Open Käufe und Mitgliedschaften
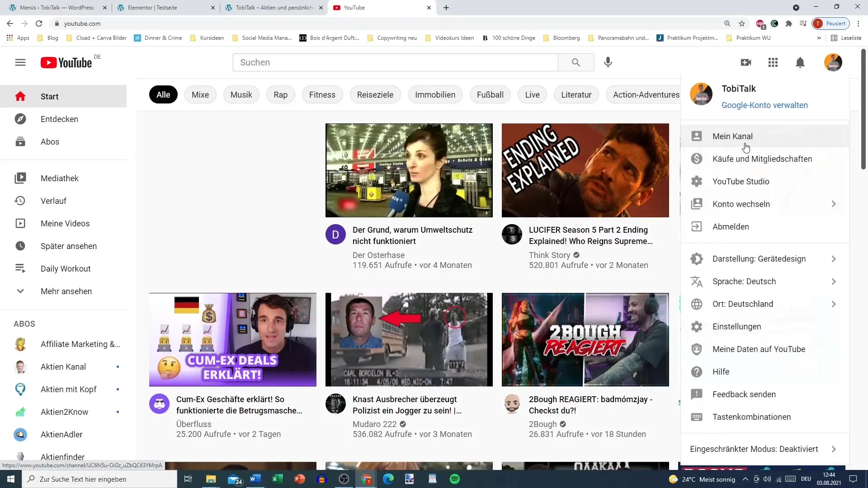This screenshot has width=868, height=488. tap(765, 159)
